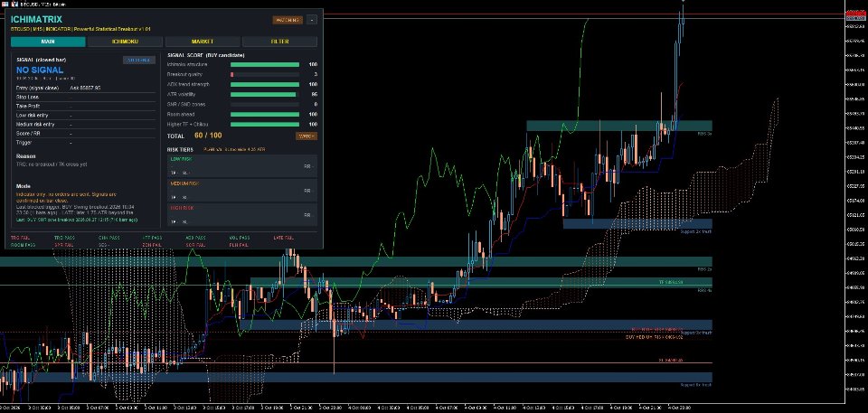Click the SIGNAL SCORE (BUY candidate) heading
This screenshot has height=413, width=868.
(205, 55)
